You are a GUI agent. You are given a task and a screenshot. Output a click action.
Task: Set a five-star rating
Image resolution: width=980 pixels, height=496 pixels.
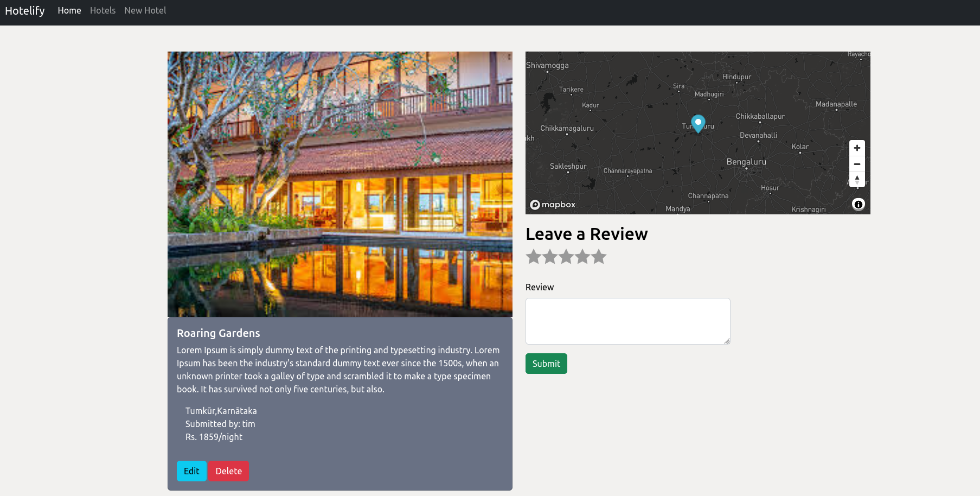(599, 256)
